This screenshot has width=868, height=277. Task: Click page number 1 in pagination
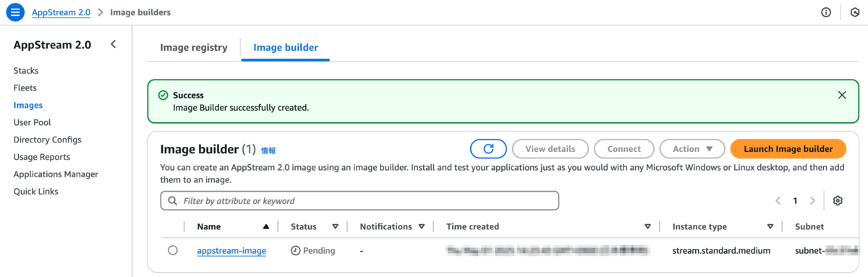pos(795,200)
